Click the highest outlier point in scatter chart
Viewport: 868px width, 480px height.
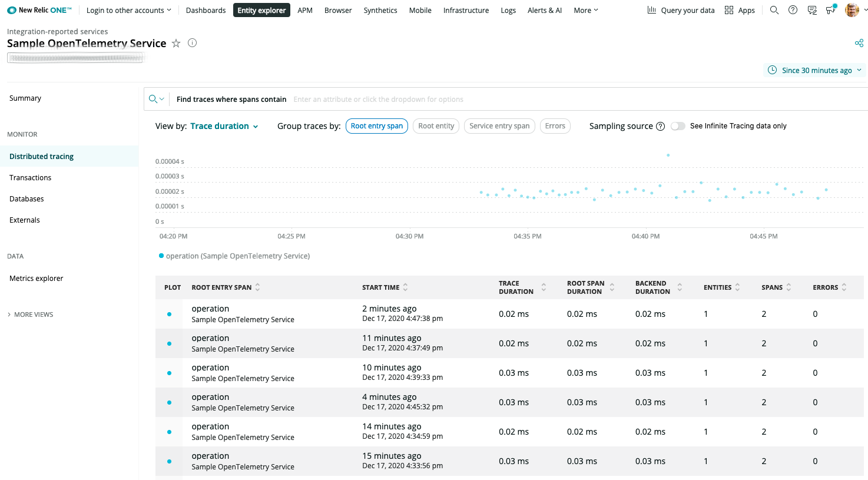668,155
